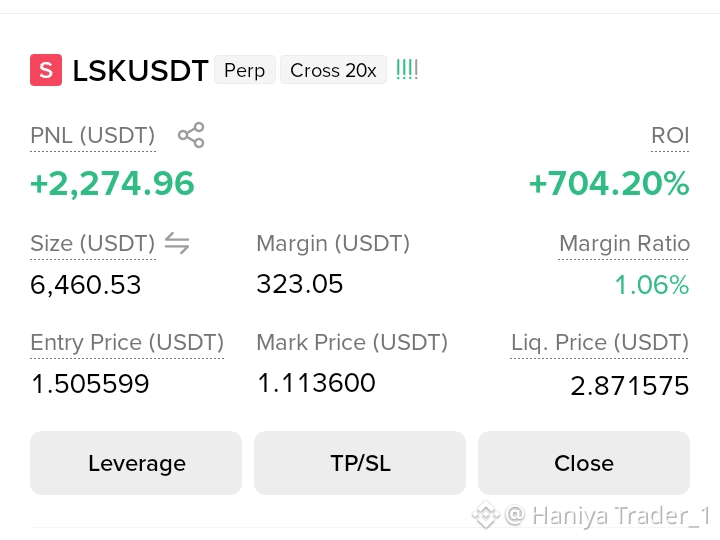Click the red S short-position badge
720x540 pixels.
coord(46,70)
